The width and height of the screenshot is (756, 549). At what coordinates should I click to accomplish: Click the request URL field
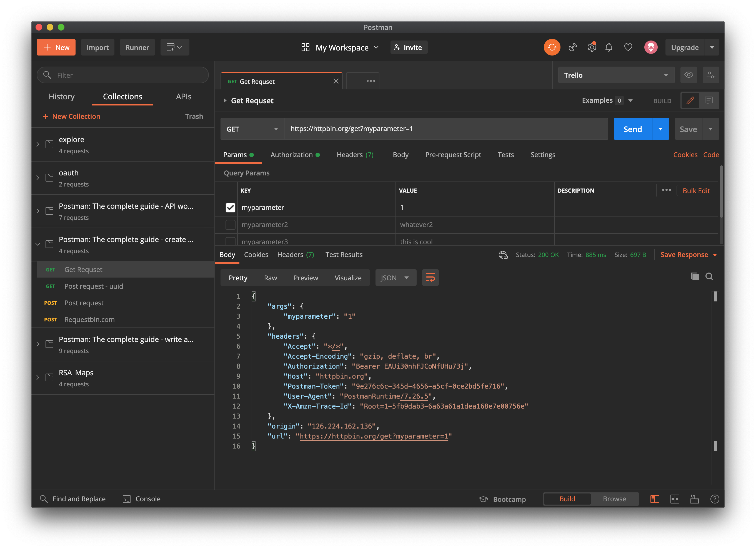[x=446, y=129]
